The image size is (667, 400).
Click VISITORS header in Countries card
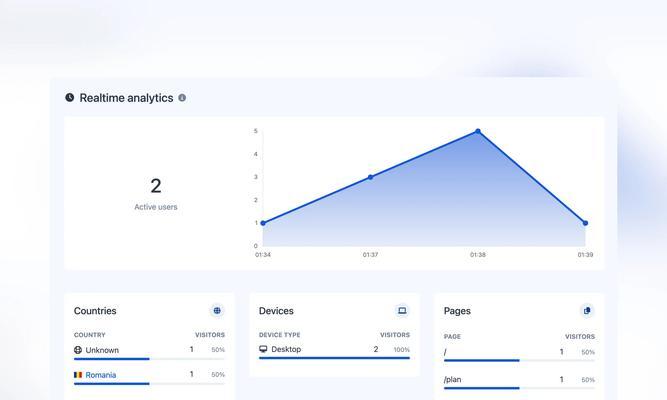point(210,335)
